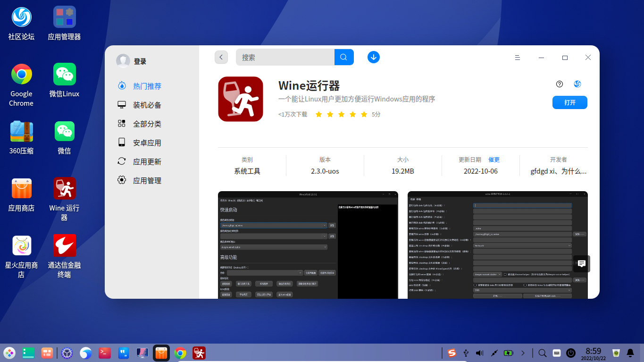Screen dimensions: 644x362
Task: Click the onscreen keyboard tray icon
Action: (x=557, y=353)
